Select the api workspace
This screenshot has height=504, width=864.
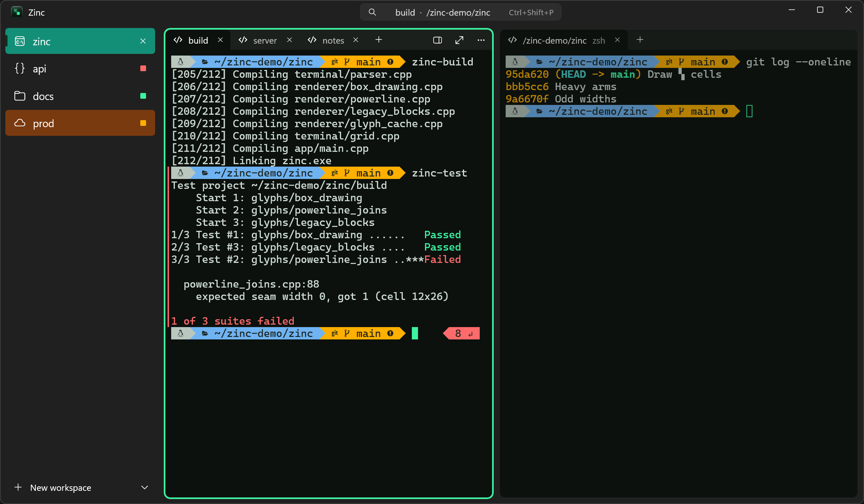(80, 69)
